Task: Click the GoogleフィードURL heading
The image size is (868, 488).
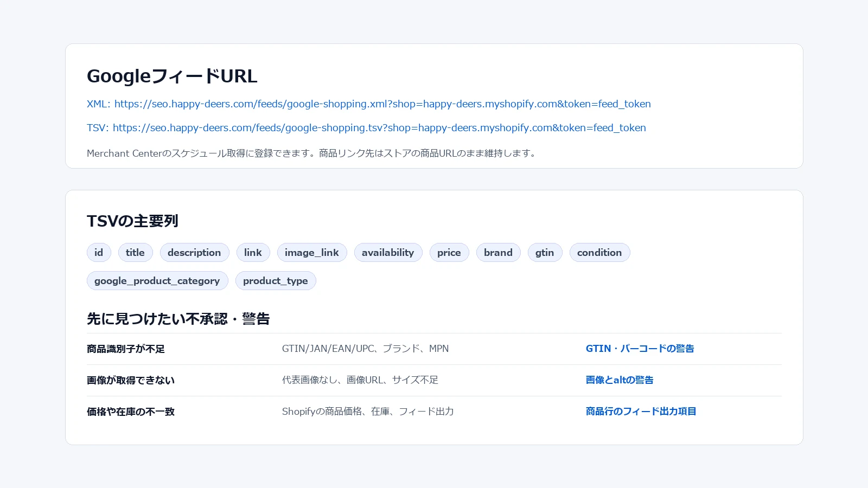Action: coord(172,76)
